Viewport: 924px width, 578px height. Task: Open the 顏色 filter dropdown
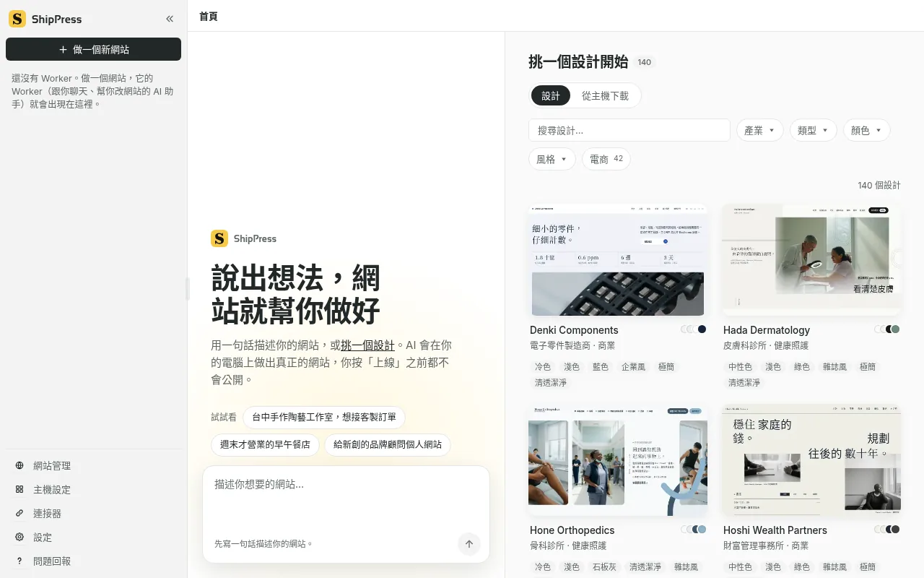click(867, 130)
